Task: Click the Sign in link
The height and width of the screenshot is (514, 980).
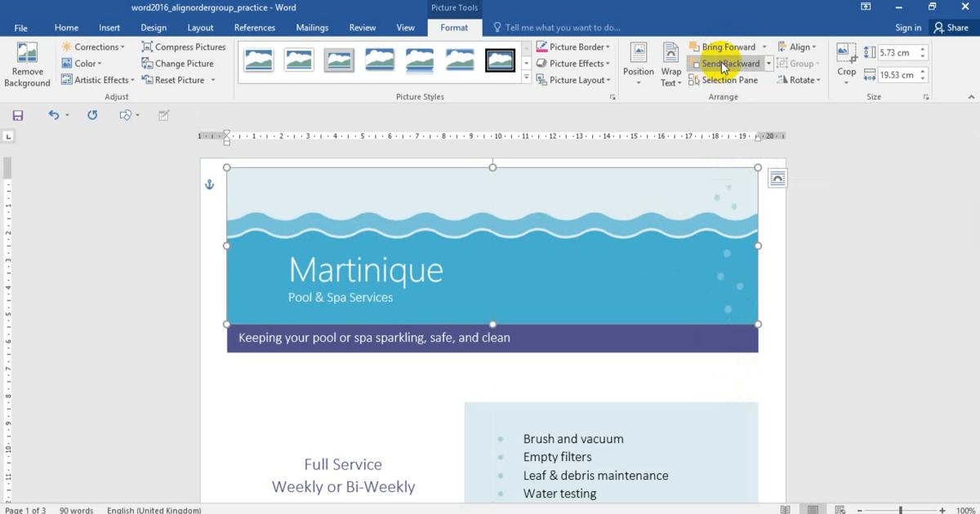Action: [x=908, y=28]
